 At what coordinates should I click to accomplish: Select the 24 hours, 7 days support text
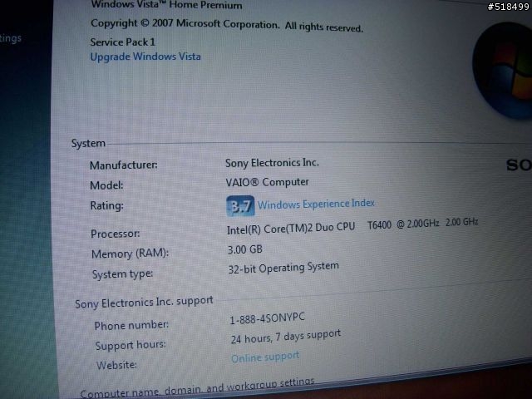coord(286,337)
